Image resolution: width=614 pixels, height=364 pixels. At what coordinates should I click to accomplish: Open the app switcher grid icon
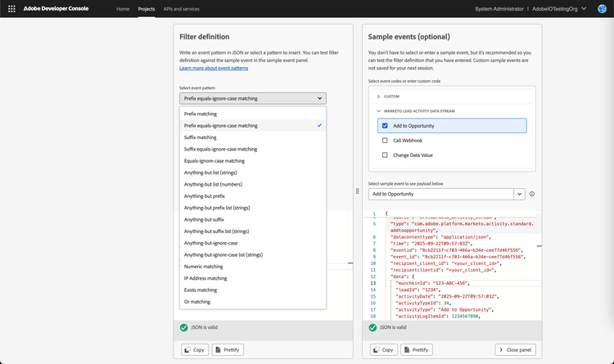[x=11, y=9]
